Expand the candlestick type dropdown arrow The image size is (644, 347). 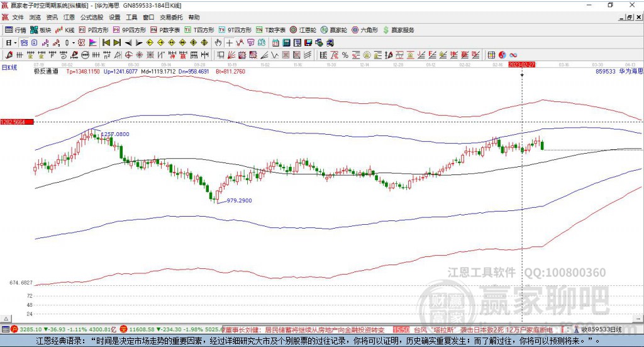click(x=73, y=43)
